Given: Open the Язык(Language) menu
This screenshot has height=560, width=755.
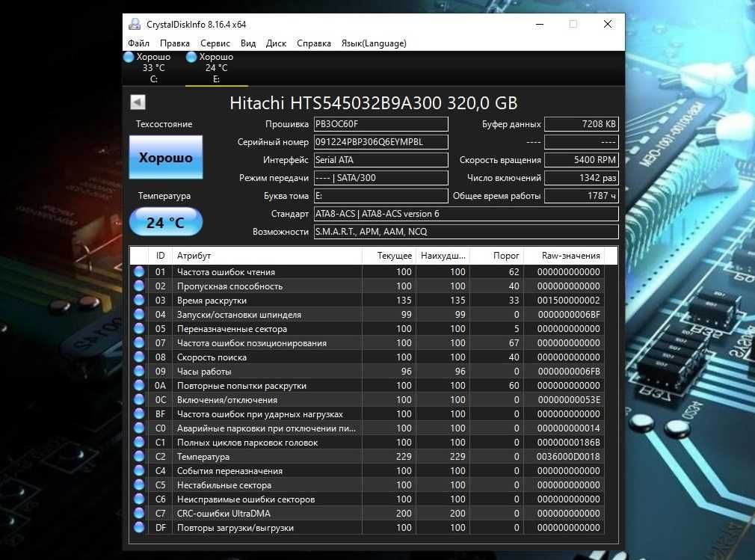Looking at the screenshot, I should pos(374,43).
